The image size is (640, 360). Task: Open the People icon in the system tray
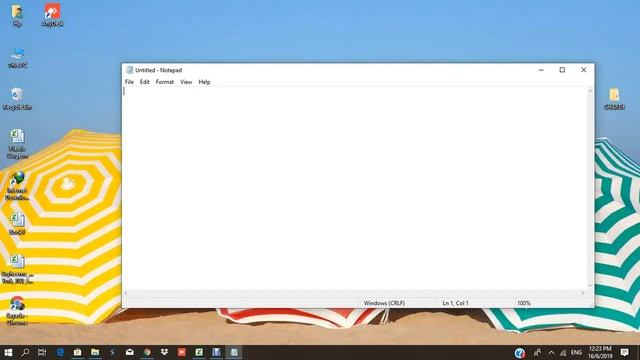point(537,352)
